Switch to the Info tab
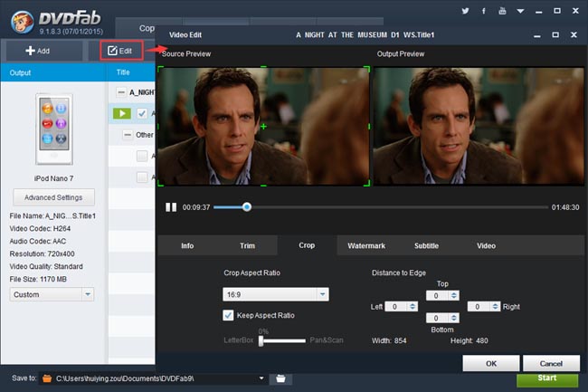 (x=187, y=245)
